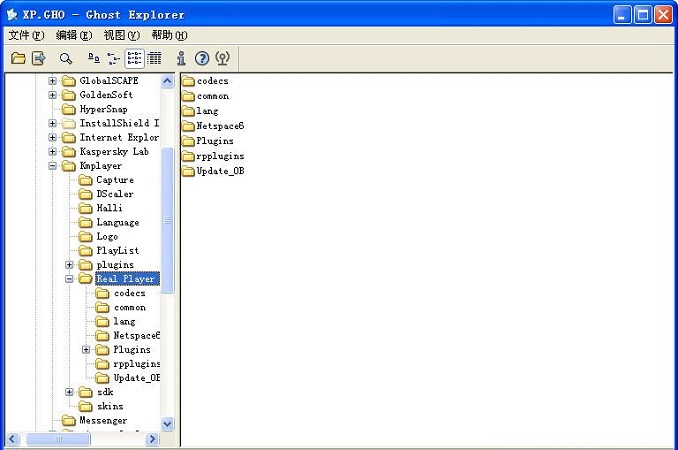Expand the GoldenSoft tree node
This screenshot has width=678, height=450.
click(x=53, y=95)
